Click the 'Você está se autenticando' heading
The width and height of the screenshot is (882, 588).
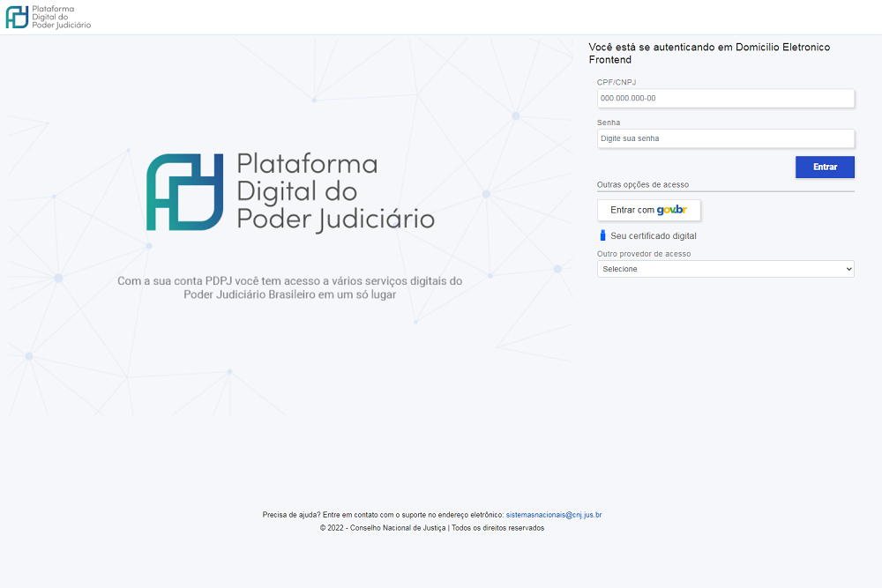coord(709,54)
